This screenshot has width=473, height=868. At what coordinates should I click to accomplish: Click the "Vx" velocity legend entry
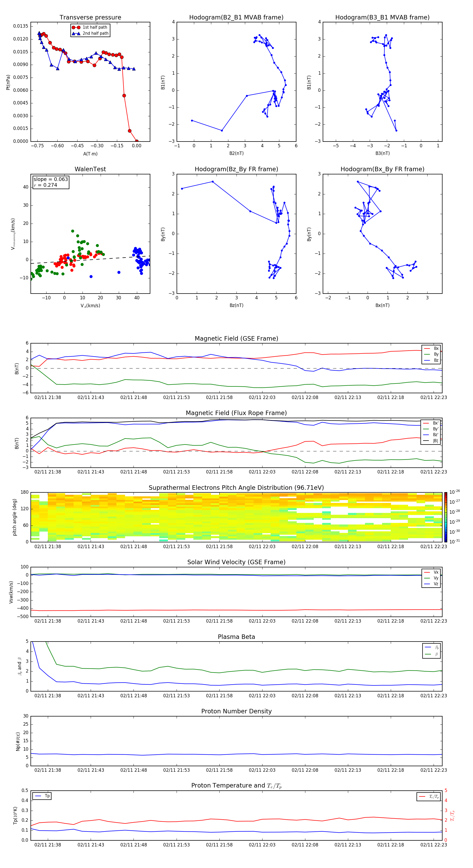[x=431, y=572]
